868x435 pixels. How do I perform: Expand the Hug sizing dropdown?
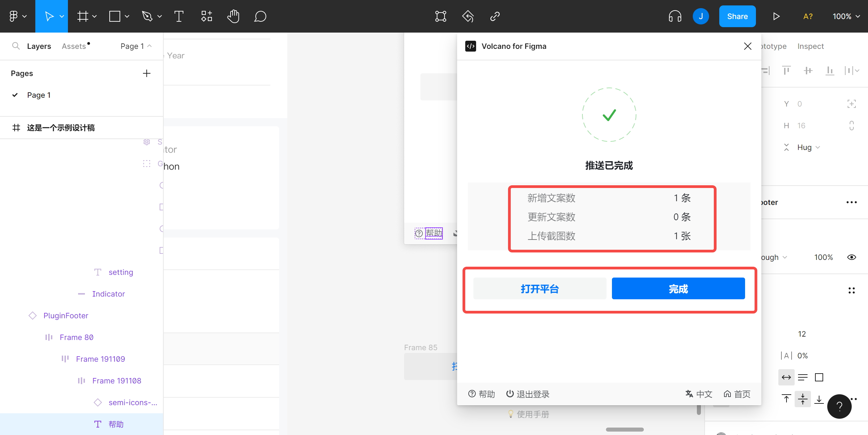[x=809, y=147]
